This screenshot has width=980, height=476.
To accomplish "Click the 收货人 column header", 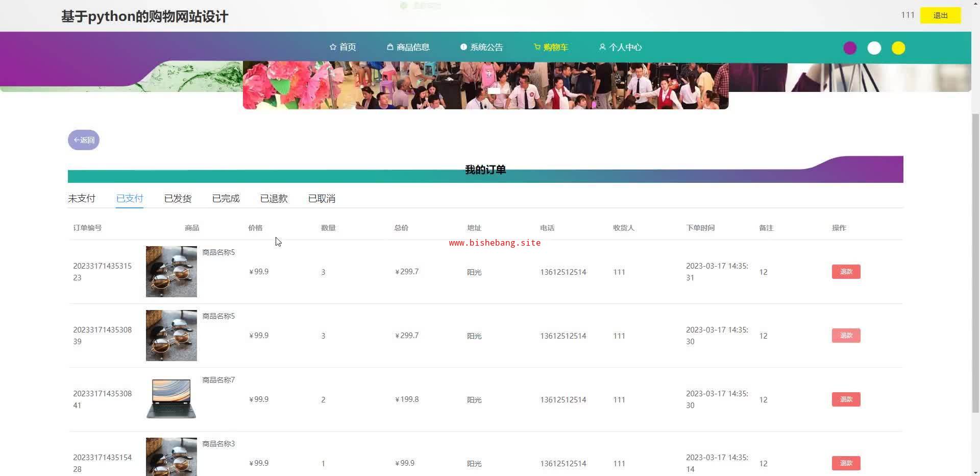I will click(x=624, y=228).
